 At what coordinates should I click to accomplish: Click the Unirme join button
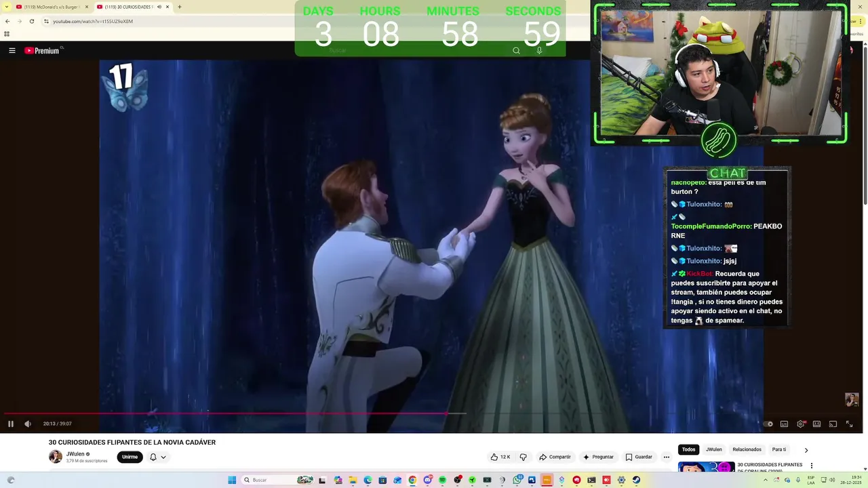coord(130,457)
